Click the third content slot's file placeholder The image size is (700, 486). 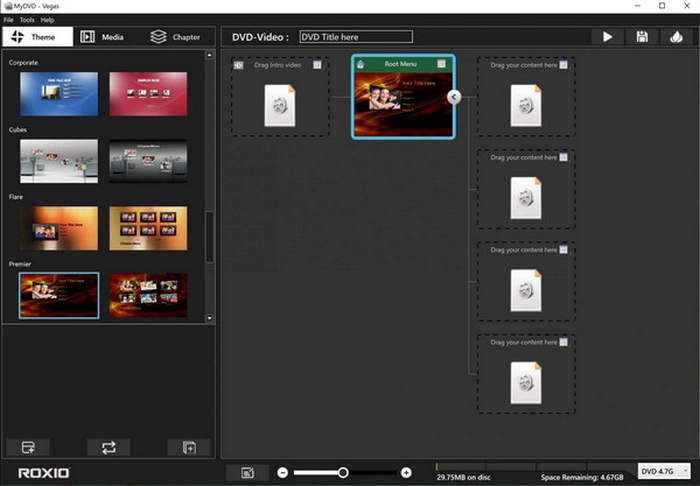(526, 290)
